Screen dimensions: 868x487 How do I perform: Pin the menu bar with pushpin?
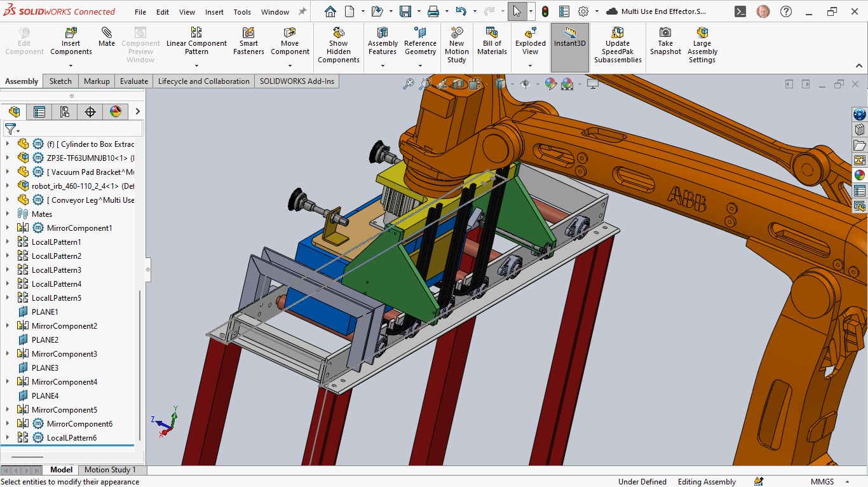click(x=302, y=11)
